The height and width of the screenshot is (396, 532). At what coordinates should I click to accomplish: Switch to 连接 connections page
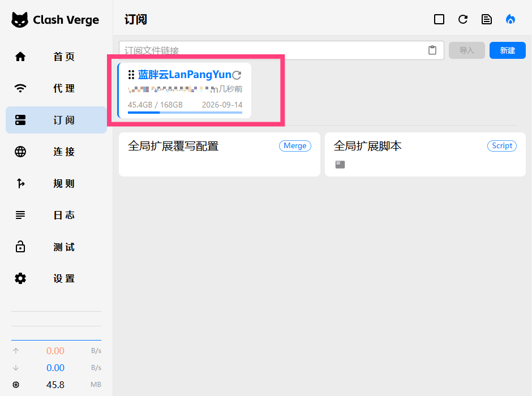pyautogui.click(x=56, y=152)
